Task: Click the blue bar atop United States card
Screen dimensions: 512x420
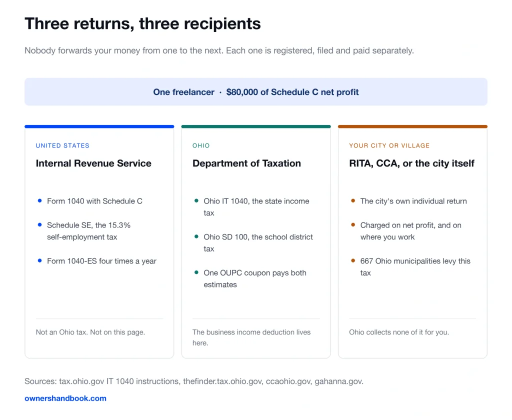Action: coord(99,126)
